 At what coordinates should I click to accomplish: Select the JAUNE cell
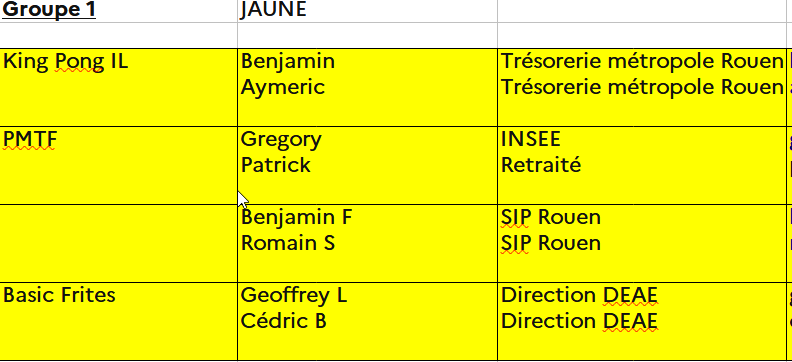pos(367,11)
